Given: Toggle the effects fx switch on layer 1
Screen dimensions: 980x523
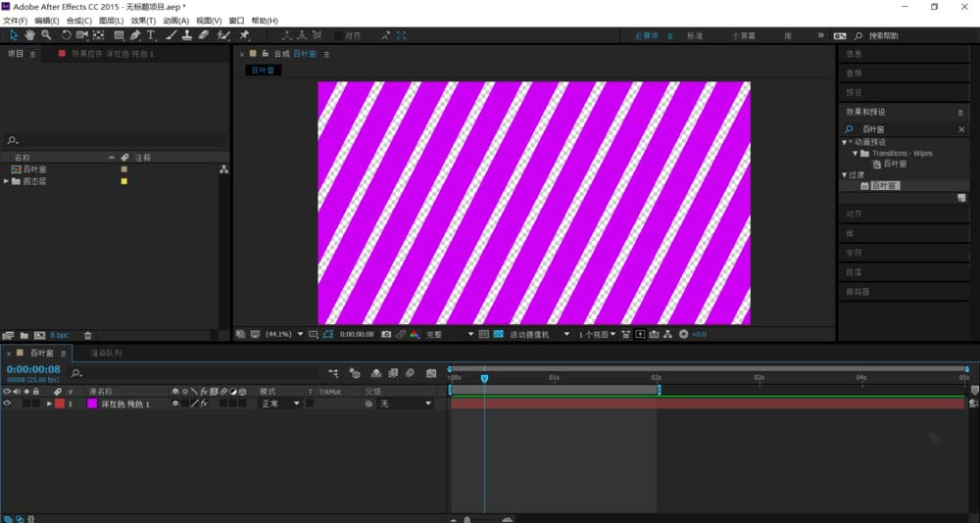Looking at the screenshot, I should 204,404.
